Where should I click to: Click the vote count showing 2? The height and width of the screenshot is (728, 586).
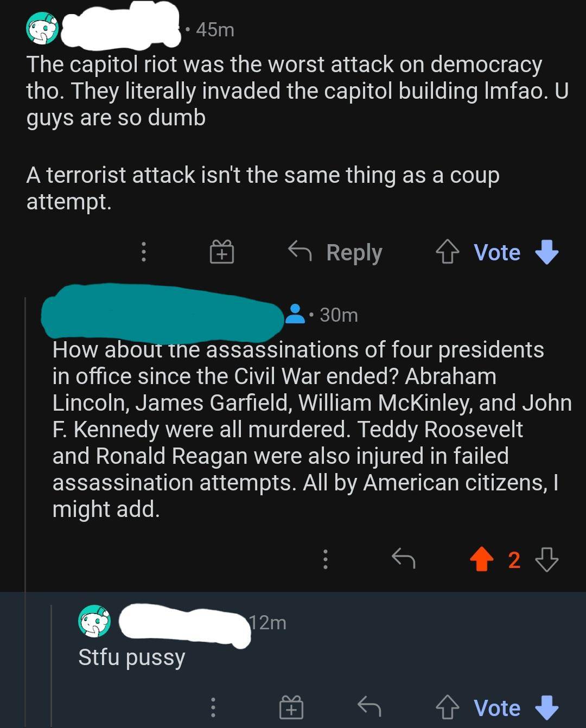(x=513, y=561)
